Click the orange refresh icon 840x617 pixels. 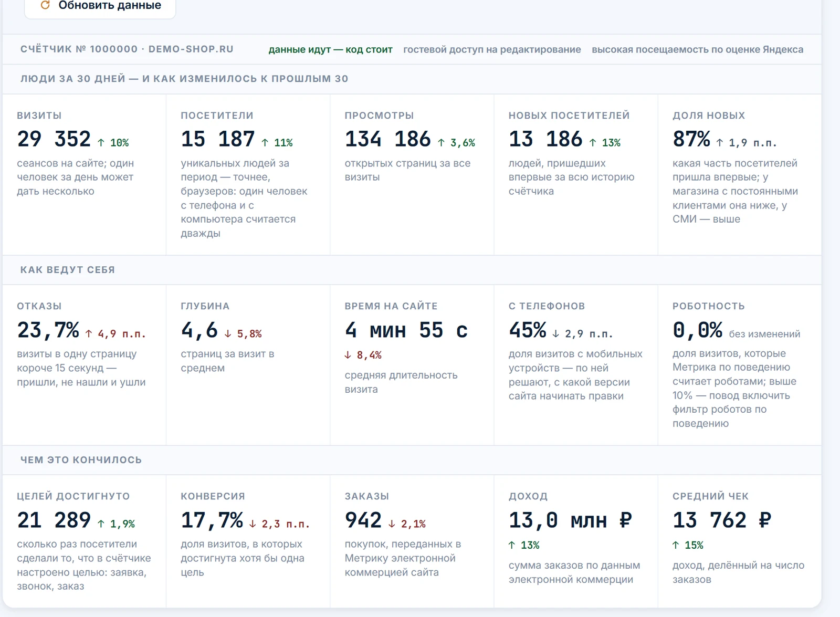[45, 5]
